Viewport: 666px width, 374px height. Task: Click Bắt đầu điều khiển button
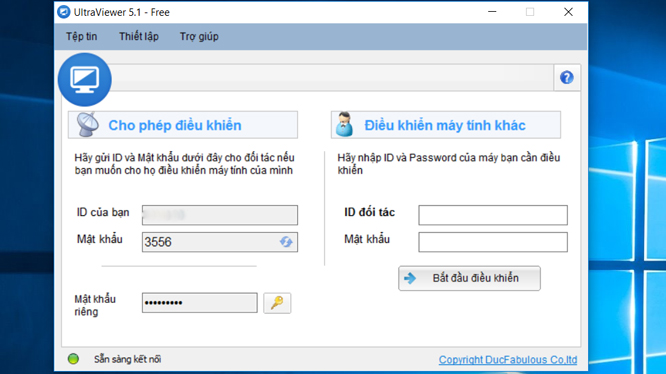[469, 278]
